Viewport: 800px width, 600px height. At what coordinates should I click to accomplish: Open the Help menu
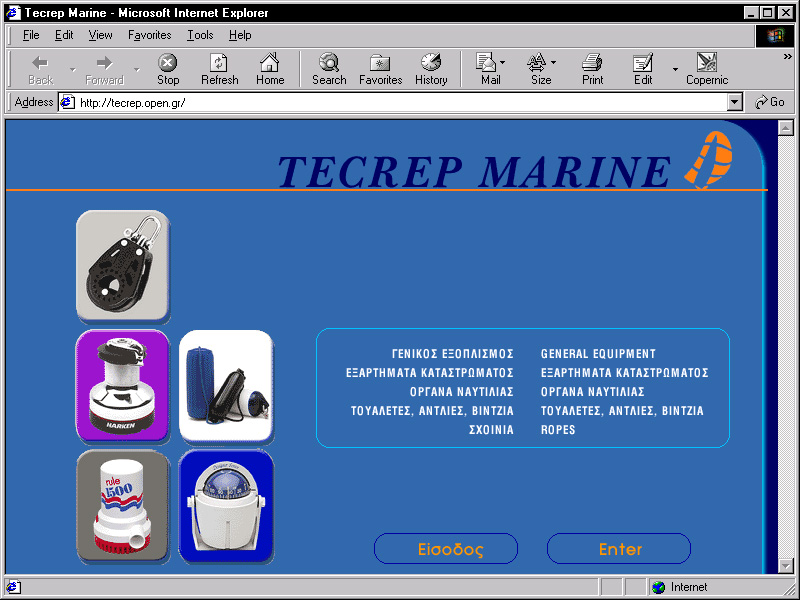[x=240, y=35]
